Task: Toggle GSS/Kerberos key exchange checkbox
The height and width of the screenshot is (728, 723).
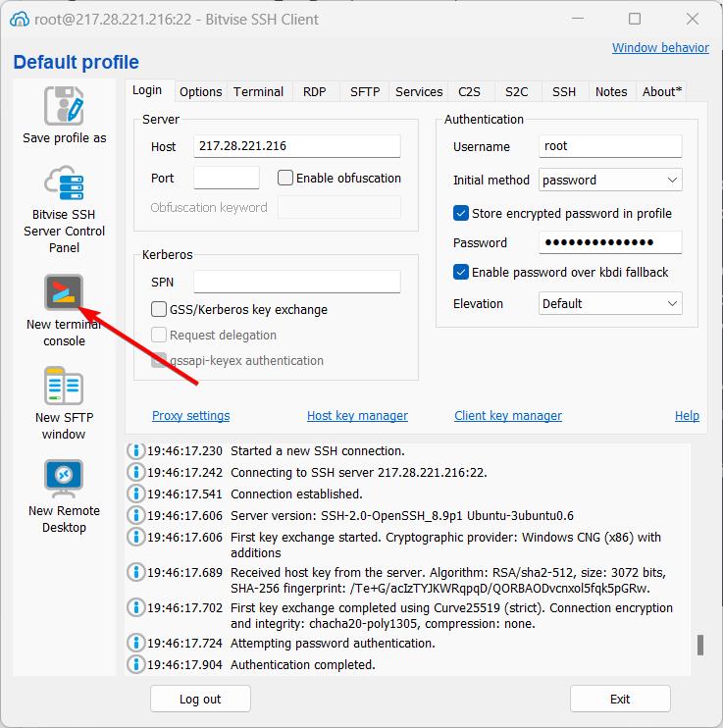Action: coord(159,309)
